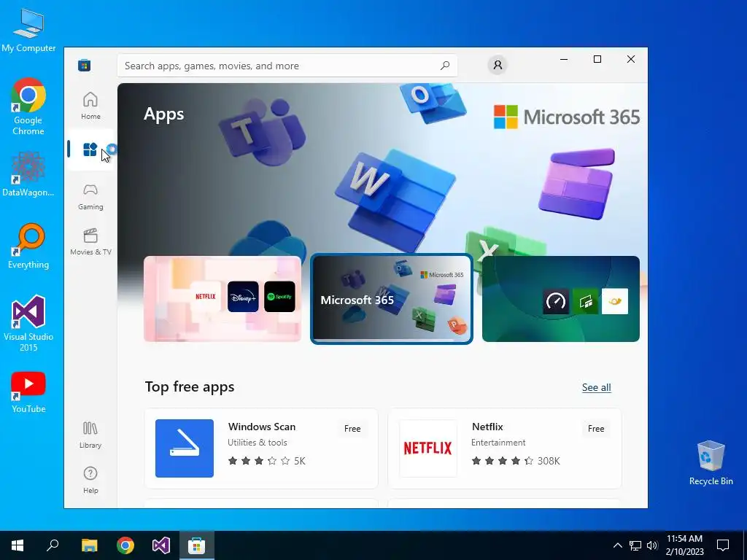
Task: Close the Microsoft Store window
Action: pyautogui.click(x=631, y=59)
